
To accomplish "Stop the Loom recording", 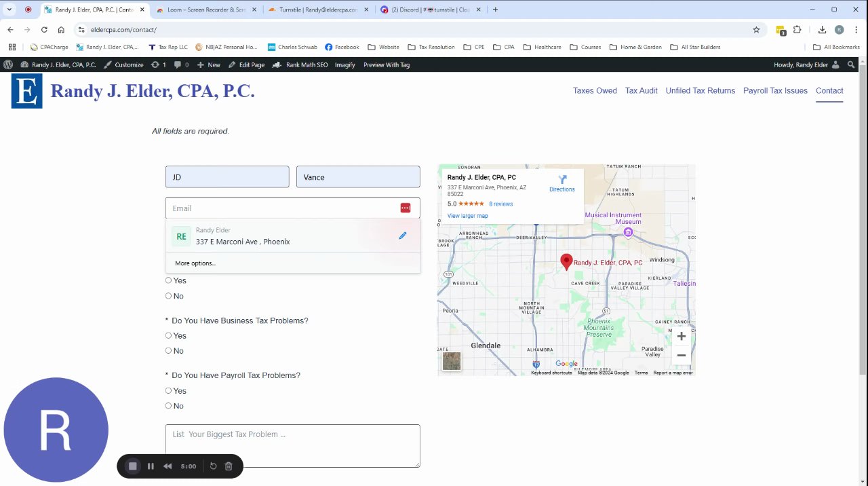I will tap(133, 466).
